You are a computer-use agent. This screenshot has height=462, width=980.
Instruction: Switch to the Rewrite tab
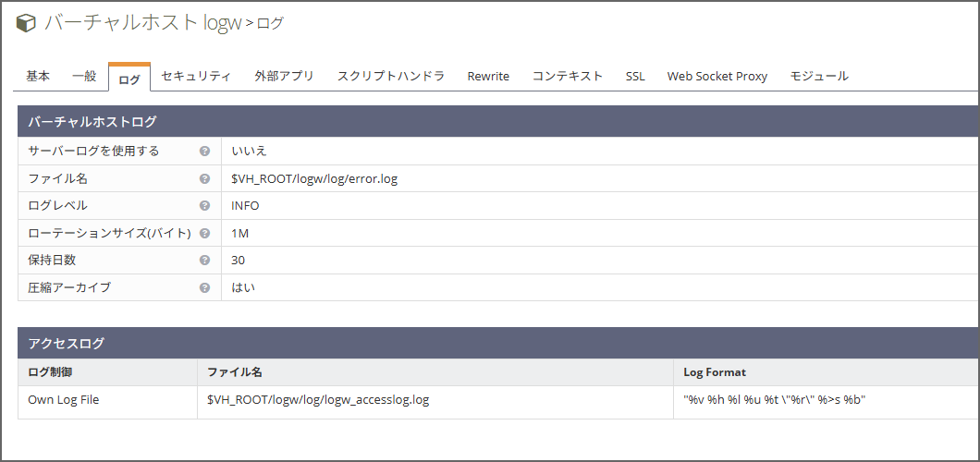tap(488, 76)
